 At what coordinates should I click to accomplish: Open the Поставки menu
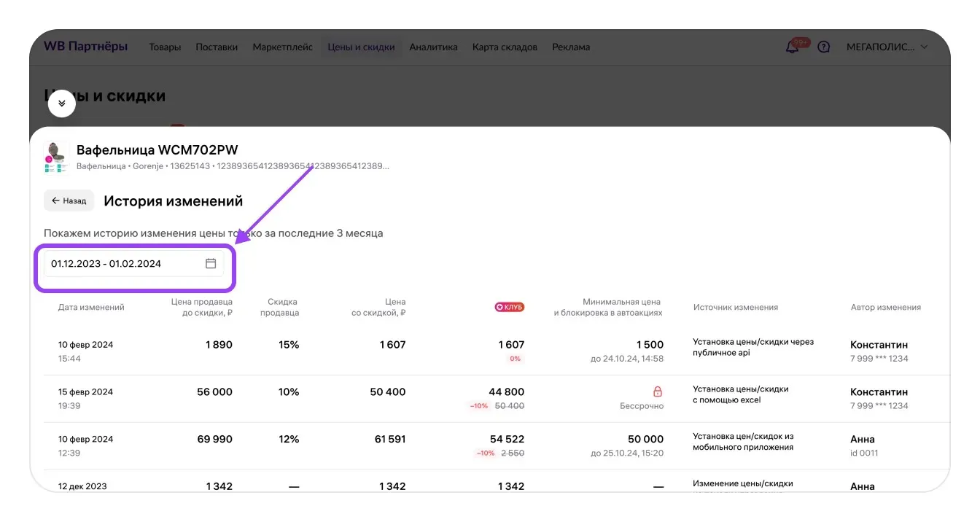click(217, 47)
